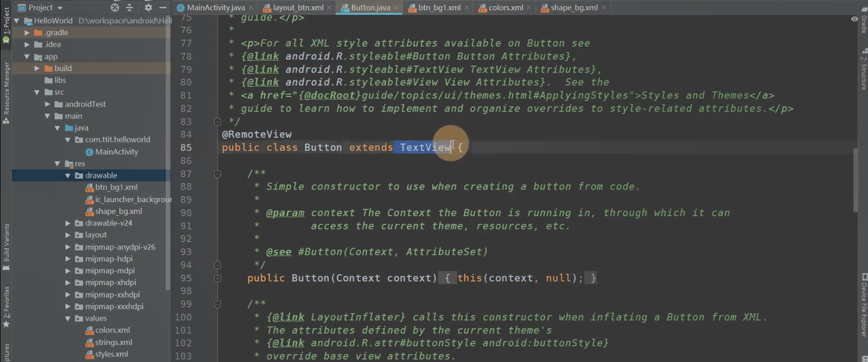Open the 2: Favorites side tab
Viewport: 868px width, 362px height.
(x=5, y=307)
